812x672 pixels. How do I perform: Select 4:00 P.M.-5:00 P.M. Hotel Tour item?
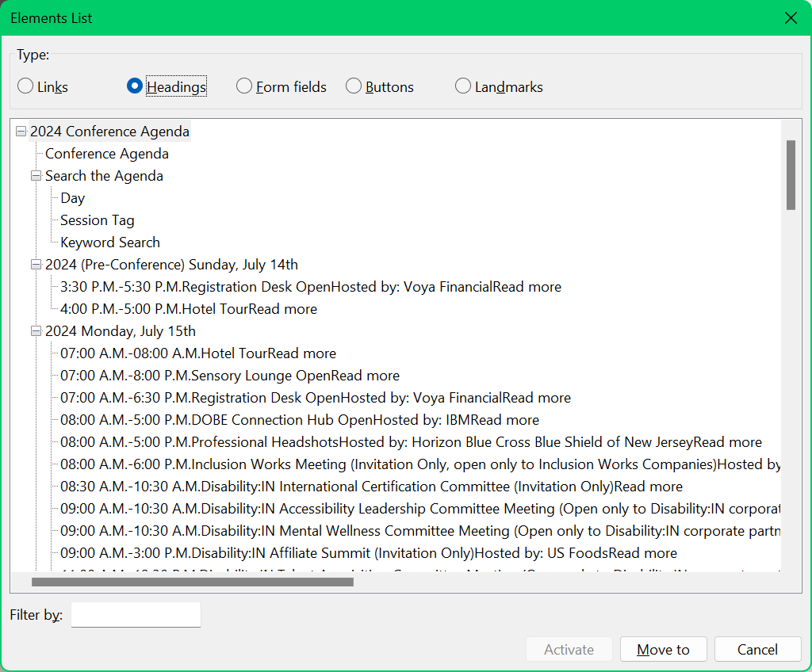189,309
